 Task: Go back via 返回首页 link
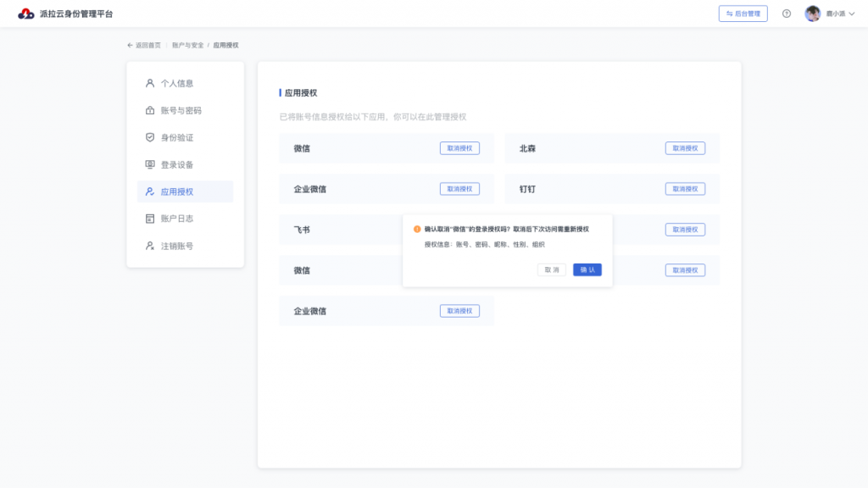[144, 46]
